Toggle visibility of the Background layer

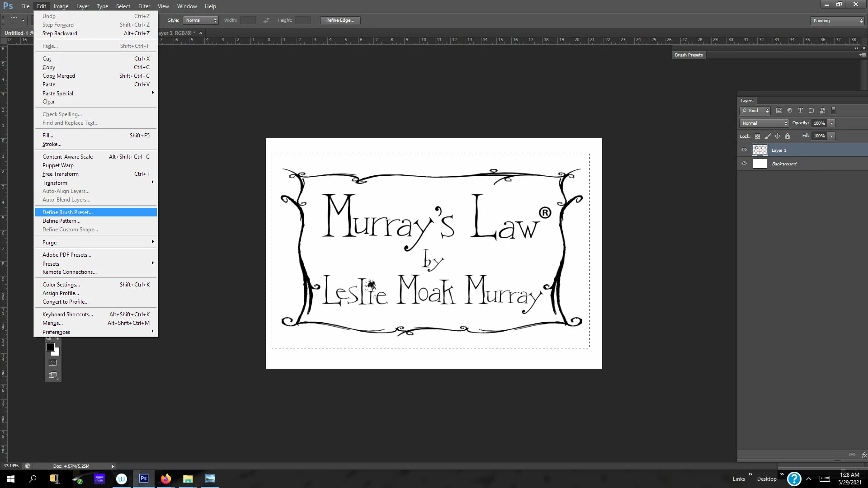click(744, 164)
